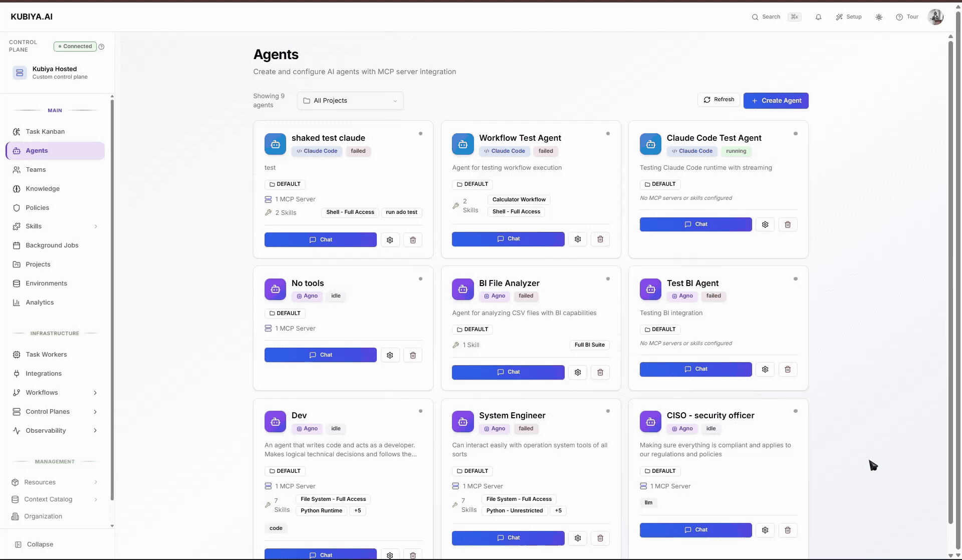The width and height of the screenshot is (962, 560).
Task: Open the Policies menu item
Action: tap(38, 207)
